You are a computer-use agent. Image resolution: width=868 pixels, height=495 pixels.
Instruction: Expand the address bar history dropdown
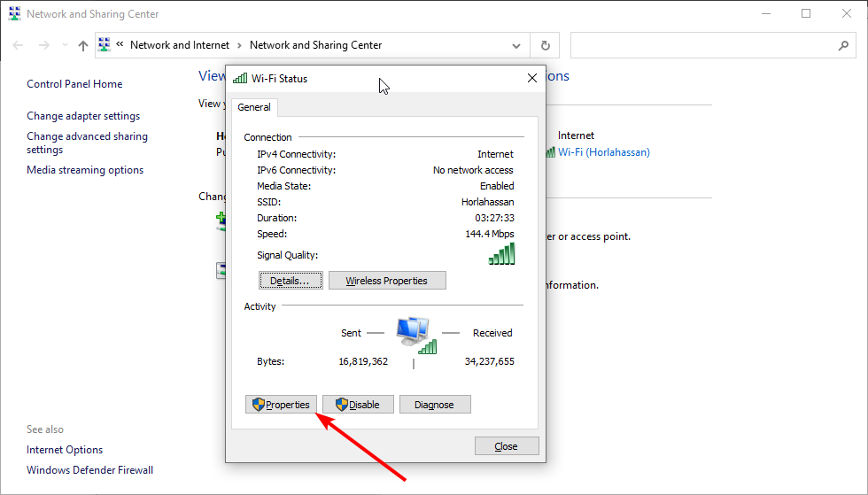pos(517,45)
